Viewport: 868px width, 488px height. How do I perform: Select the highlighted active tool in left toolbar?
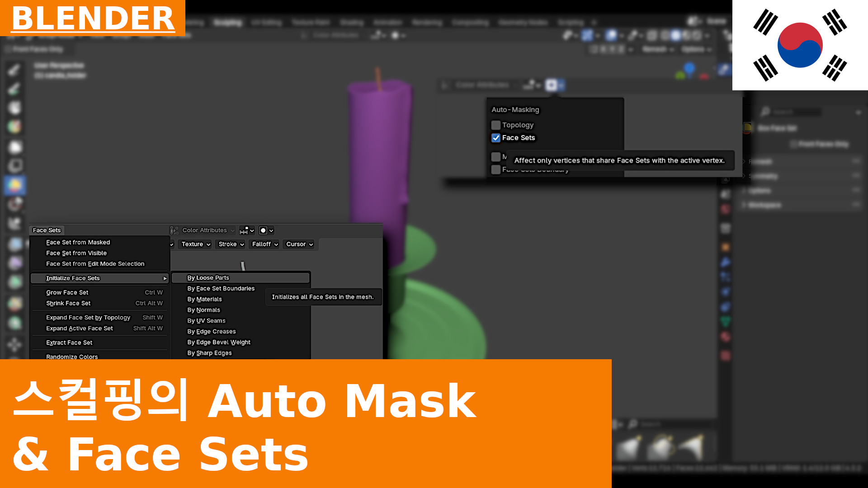tap(14, 185)
